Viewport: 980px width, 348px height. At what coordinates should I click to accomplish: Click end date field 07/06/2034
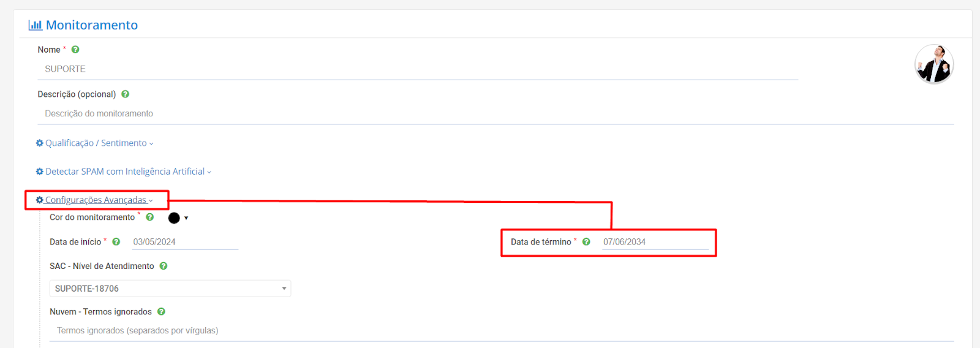pos(655,242)
